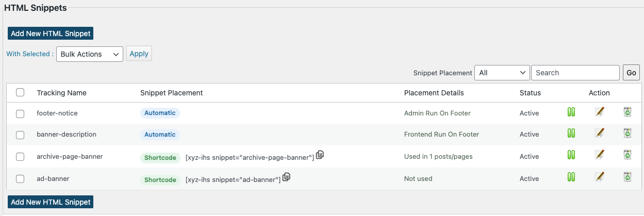The image size is (644, 216).
Task: Edit the footer-notice snippet
Action: 599,112
